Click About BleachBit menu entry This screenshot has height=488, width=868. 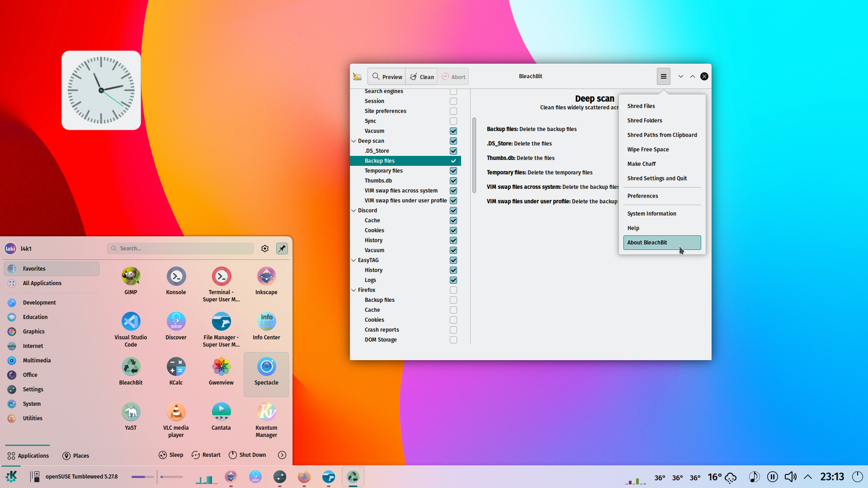pyautogui.click(x=662, y=243)
